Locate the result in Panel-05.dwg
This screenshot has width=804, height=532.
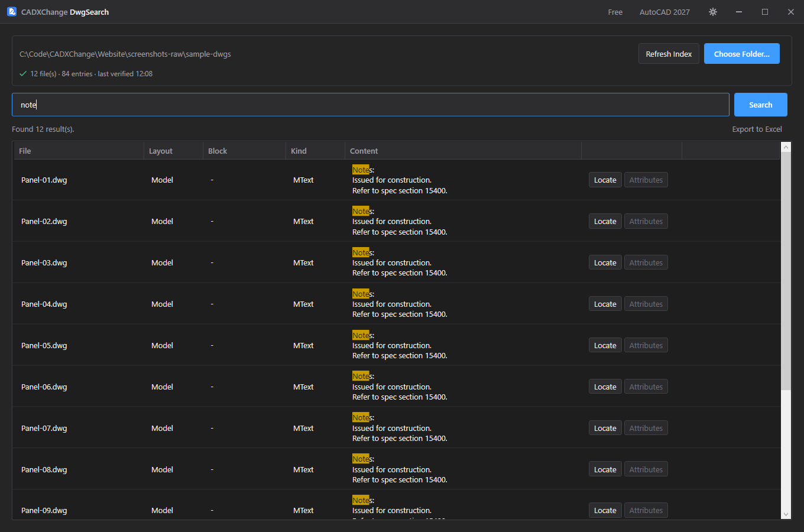point(605,346)
